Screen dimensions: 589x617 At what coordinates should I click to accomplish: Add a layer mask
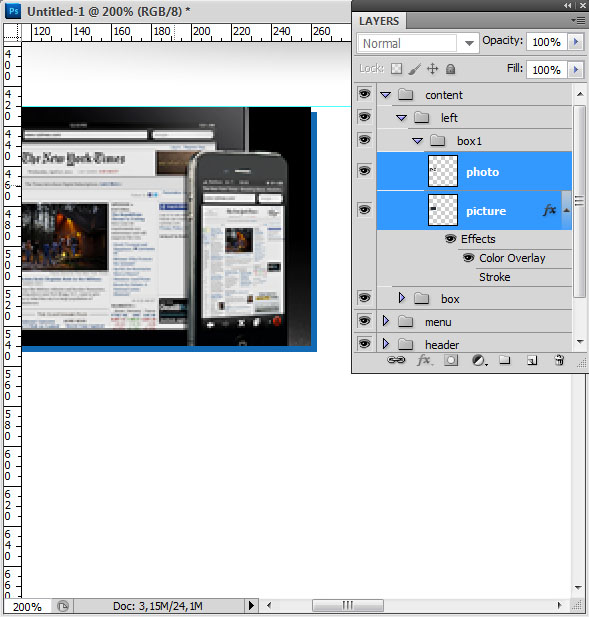(451, 360)
